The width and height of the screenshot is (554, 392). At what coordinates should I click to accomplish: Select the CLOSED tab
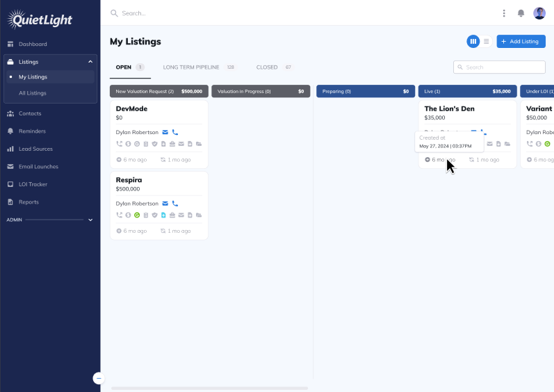[x=273, y=67]
